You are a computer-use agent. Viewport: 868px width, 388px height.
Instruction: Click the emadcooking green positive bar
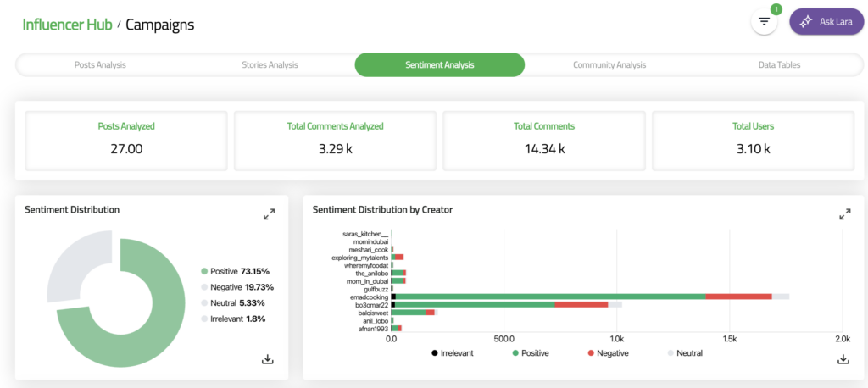[551, 296]
